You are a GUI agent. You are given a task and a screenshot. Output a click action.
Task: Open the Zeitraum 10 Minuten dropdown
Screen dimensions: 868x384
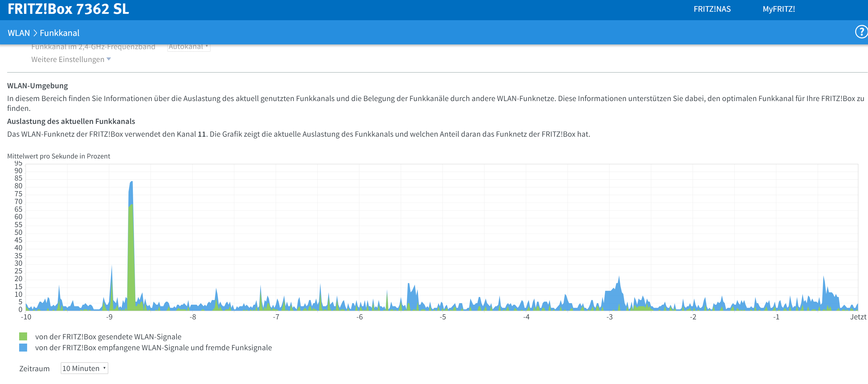[84, 368]
